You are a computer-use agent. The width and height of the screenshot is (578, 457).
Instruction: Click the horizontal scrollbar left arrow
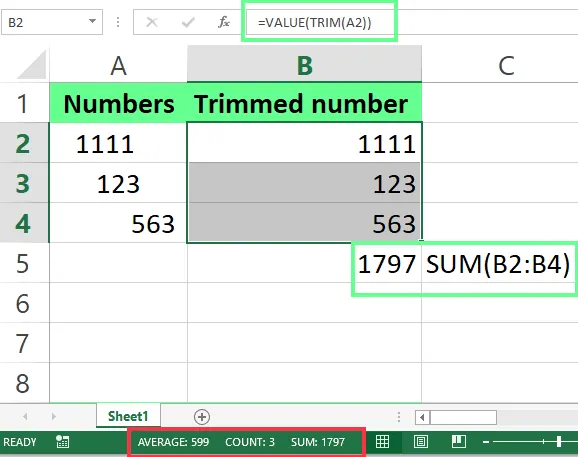422,418
